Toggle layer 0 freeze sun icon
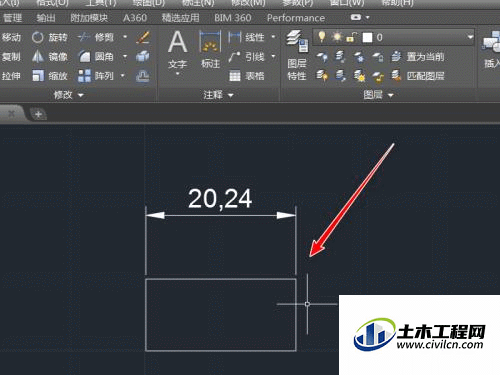Image resolution: width=500 pixels, height=375 pixels. (337, 37)
